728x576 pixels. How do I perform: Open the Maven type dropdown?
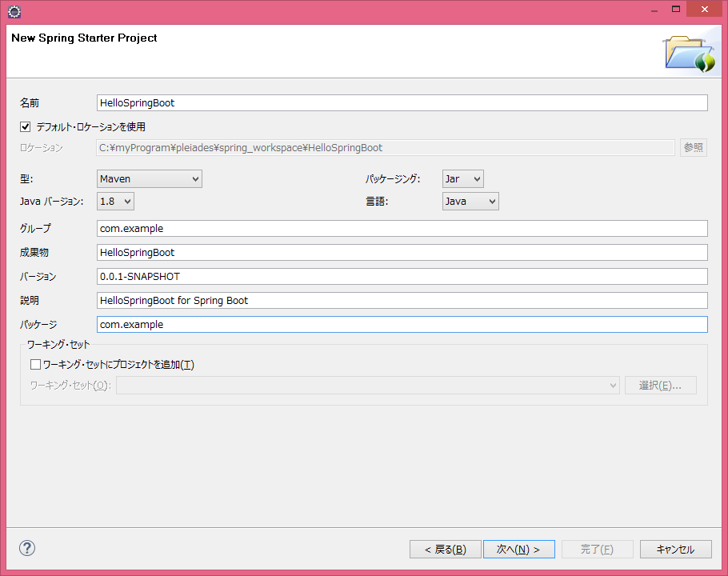pos(150,178)
